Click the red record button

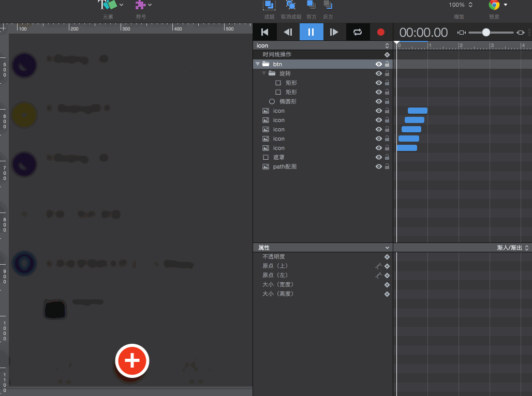click(381, 32)
